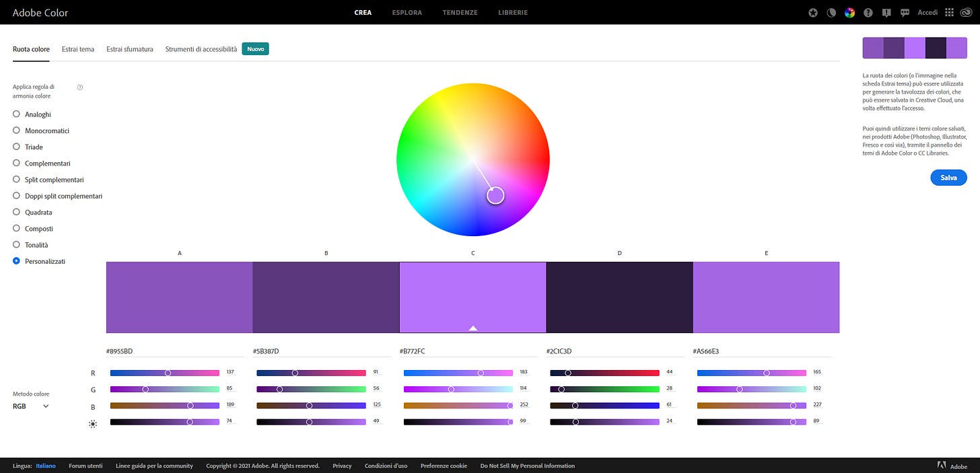
Task: Select the Tonalità harmony rule
Action: (x=16, y=245)
